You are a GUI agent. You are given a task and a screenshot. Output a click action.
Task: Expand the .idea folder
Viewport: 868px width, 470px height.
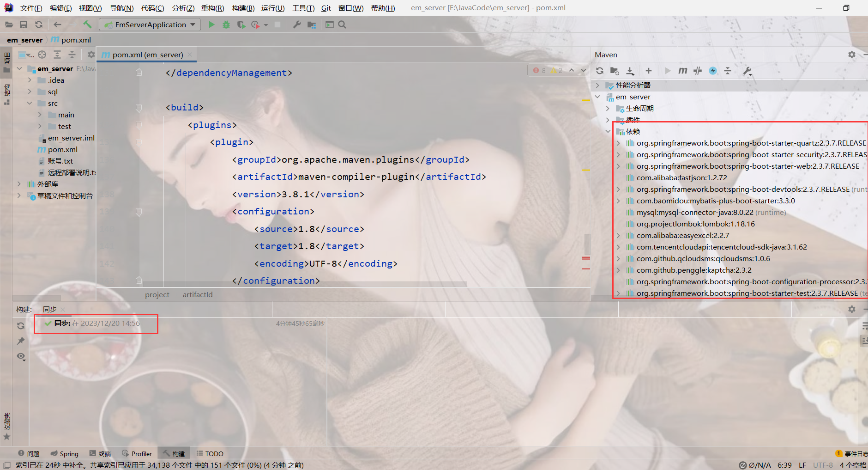[x=30, y=80]
